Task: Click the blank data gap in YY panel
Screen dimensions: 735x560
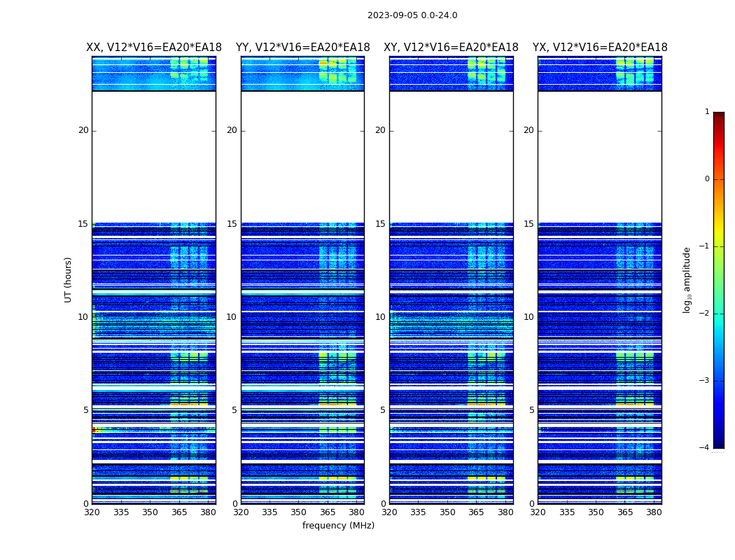Action: pyautogui.click(x=303, y=157)
